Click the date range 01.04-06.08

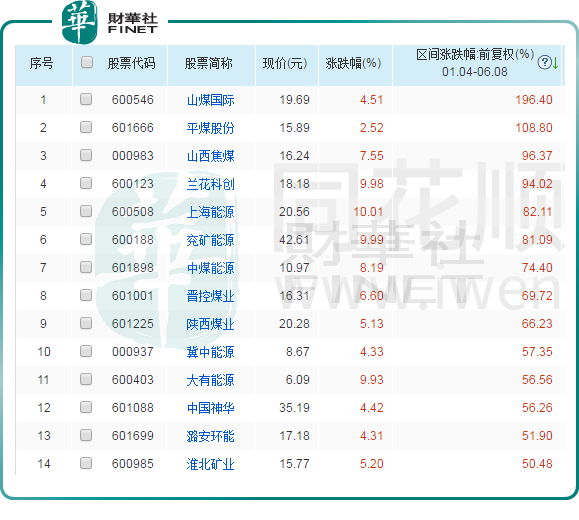click(x=475, y=72)
